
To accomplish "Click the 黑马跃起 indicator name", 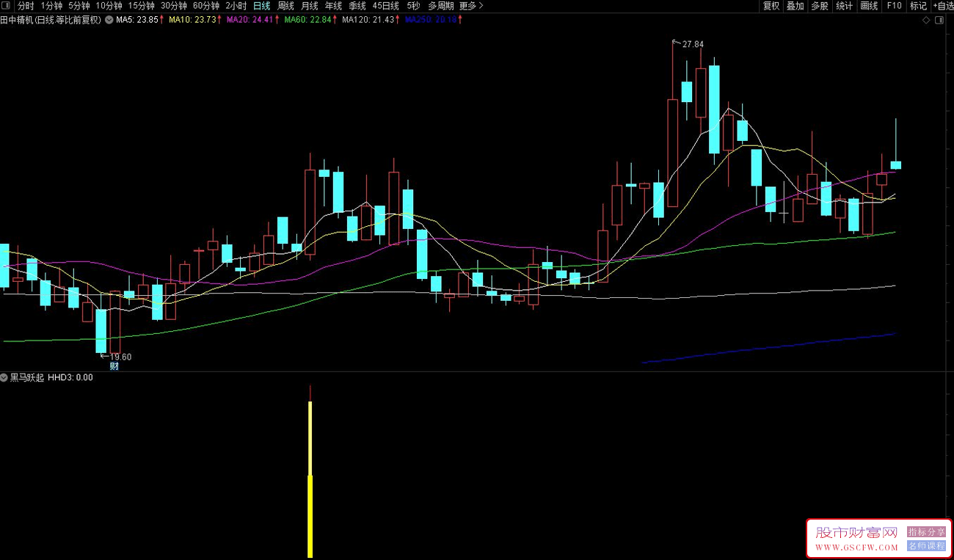I will [27, 377].
